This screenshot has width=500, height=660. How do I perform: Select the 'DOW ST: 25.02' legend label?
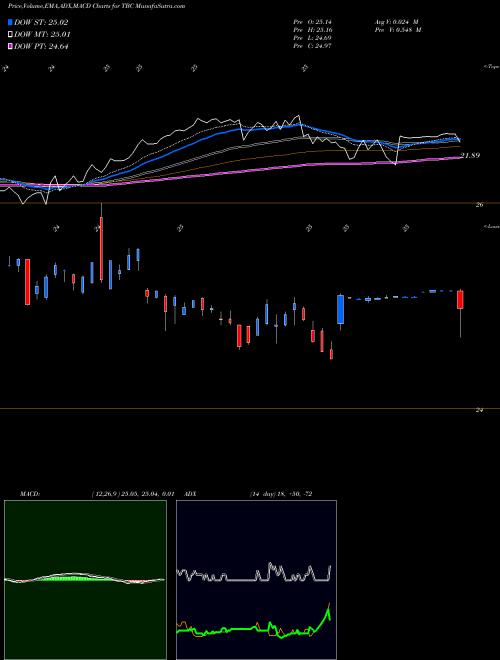tap(41, 22)
